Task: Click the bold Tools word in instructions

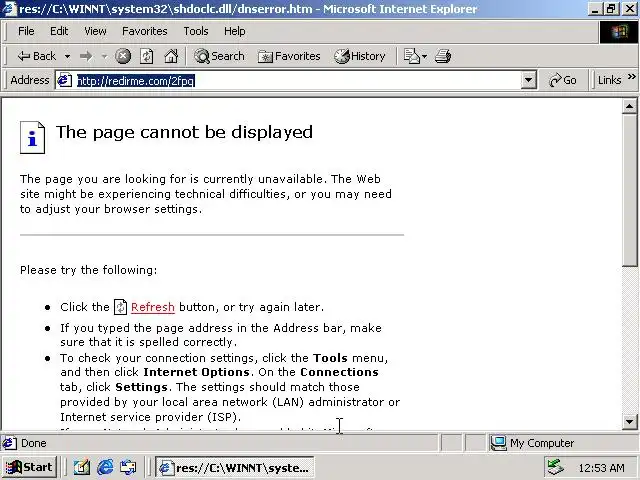Action: (x=330, y=358)
